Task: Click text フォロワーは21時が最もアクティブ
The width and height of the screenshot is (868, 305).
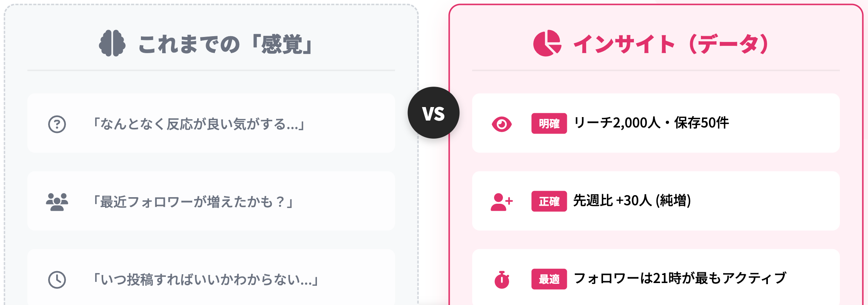Action: point(680,278)
